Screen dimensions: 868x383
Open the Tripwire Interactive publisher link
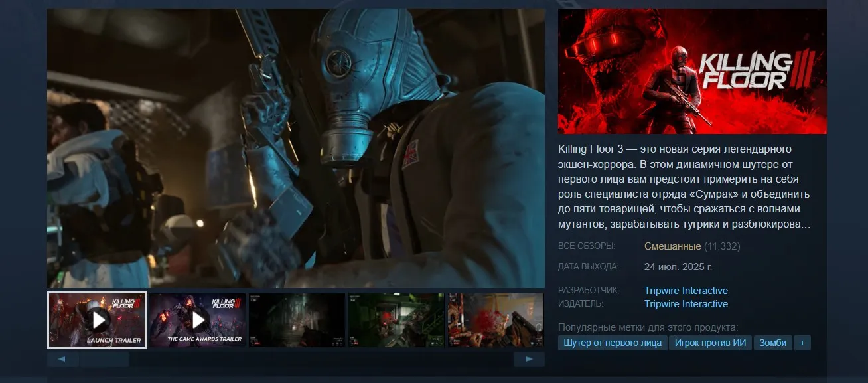686,304
